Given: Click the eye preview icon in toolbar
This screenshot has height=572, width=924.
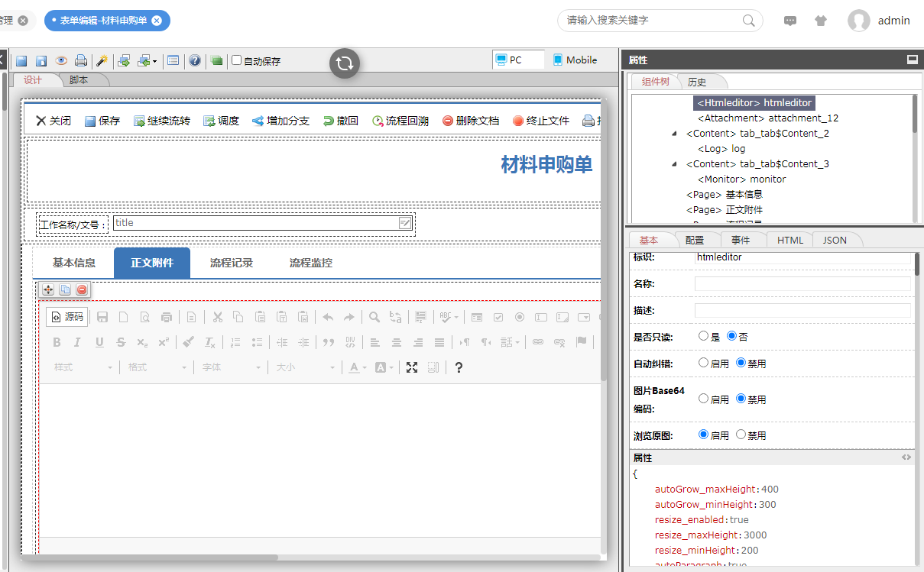Looking at the screenshot, I should (x=61, y=60).
